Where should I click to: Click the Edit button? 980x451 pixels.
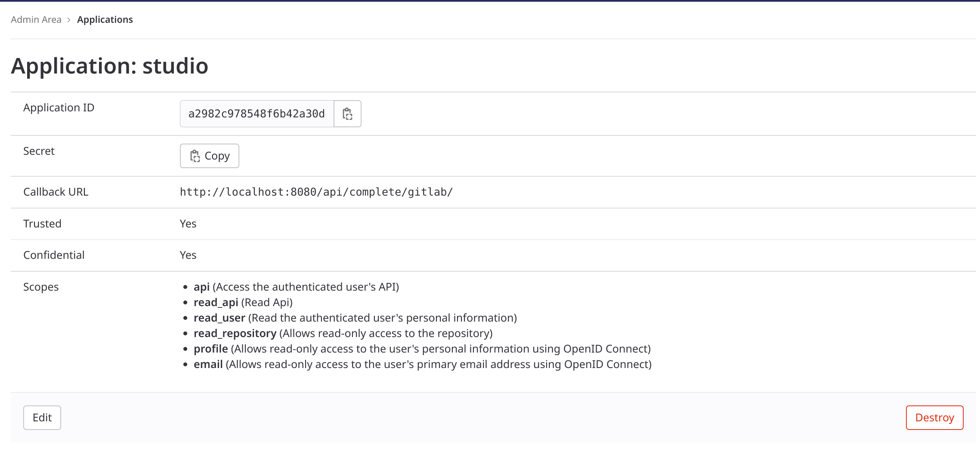42,417
